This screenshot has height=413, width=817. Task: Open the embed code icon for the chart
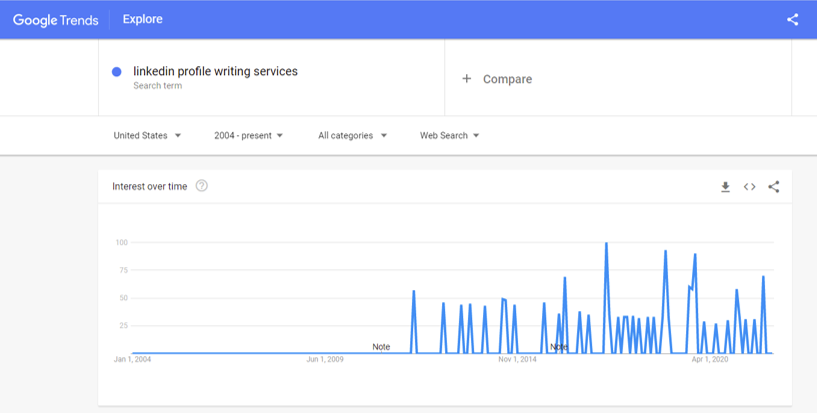[749, 187]
